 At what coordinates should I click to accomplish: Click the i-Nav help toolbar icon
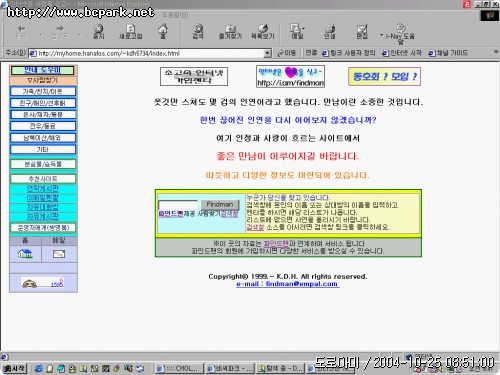[400, 33]
